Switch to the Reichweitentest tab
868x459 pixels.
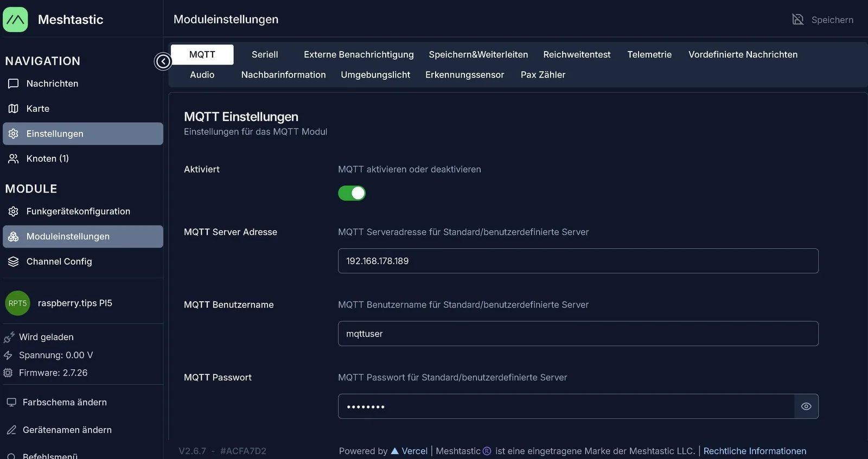(x=577, y=54)
